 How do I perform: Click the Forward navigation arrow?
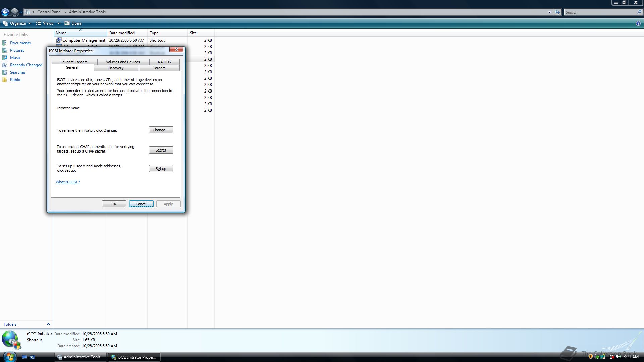pos(14,12)
